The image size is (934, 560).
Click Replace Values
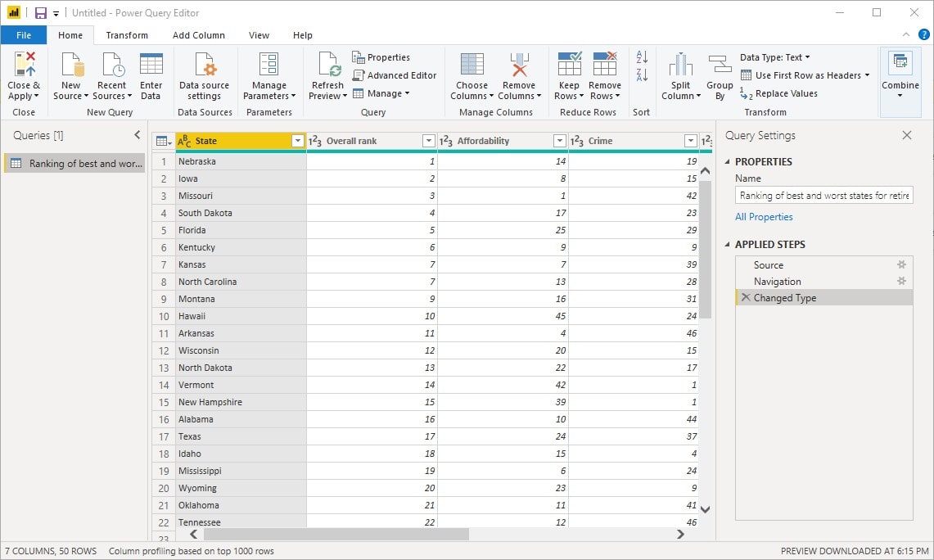[779, 93]
